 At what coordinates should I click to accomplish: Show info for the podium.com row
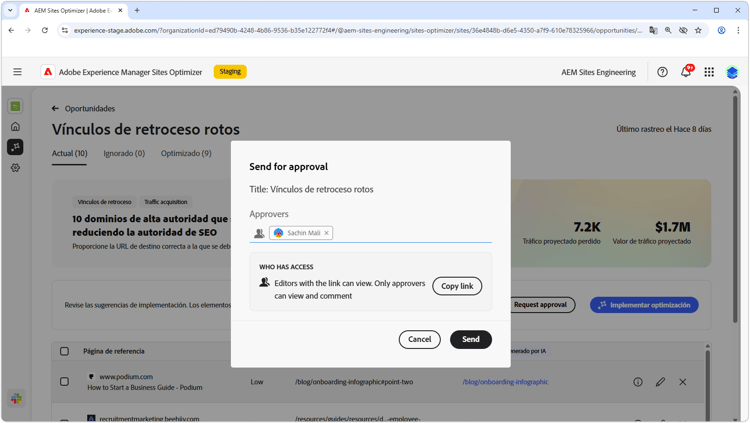coord(638,382)
